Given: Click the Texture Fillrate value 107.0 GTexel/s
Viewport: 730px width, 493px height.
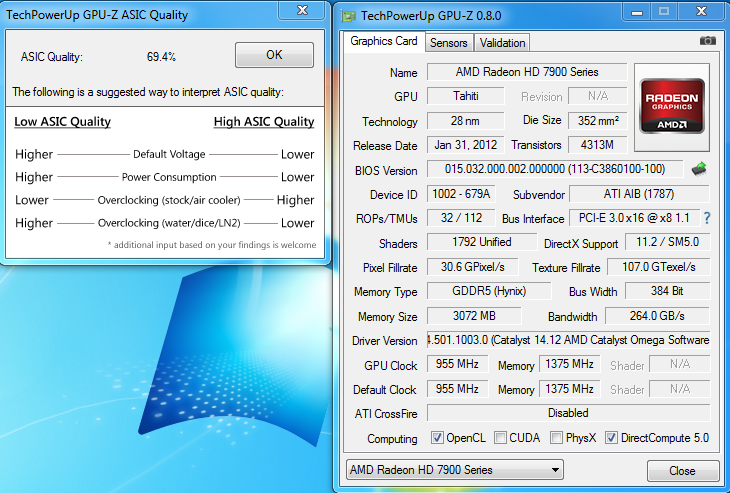Looking at the screenshot, I should click(659, 267).
